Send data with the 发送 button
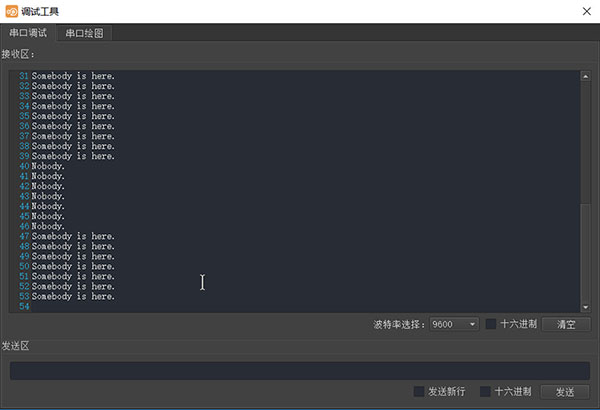600x410 pixels. tap(565, 392)
